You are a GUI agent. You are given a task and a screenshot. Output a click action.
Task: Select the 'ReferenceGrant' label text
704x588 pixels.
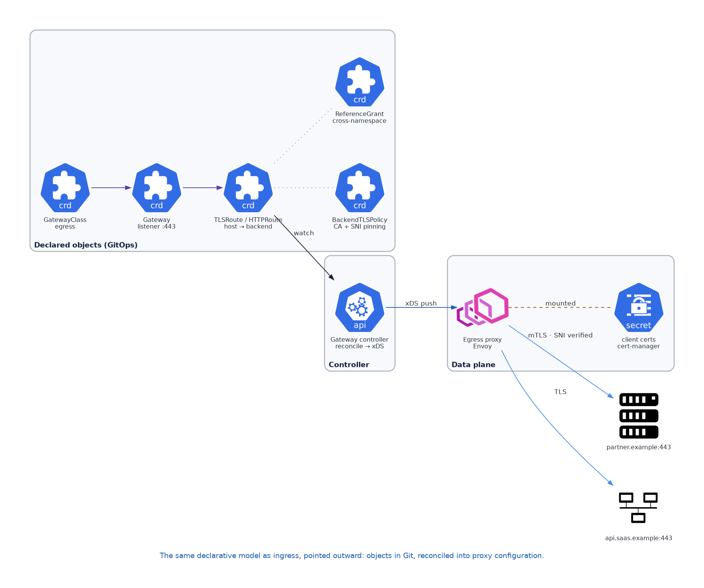coord(360,114)
